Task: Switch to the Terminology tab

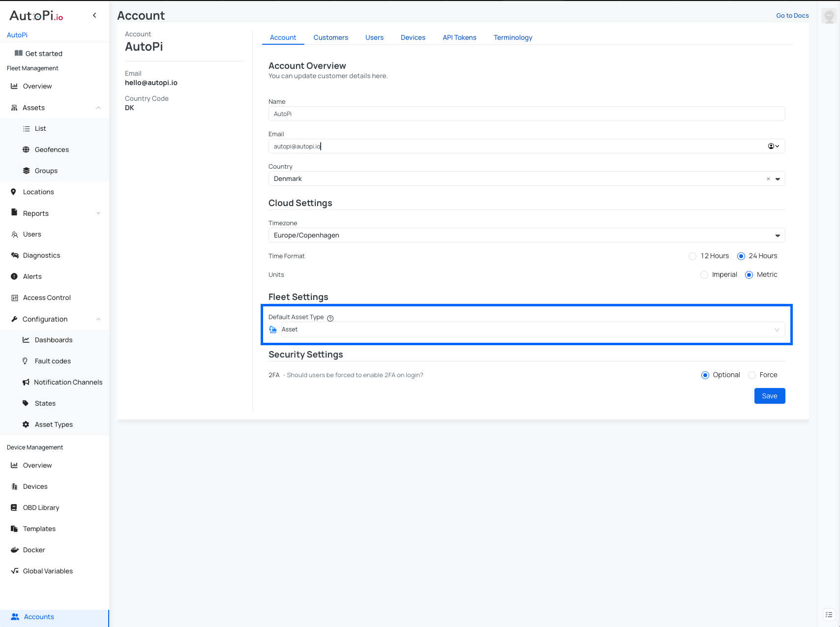Action: (x=513, y=37)
